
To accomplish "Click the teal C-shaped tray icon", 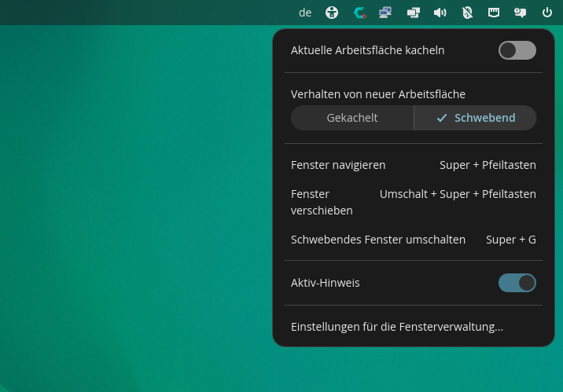I will (x=359, y=13).
